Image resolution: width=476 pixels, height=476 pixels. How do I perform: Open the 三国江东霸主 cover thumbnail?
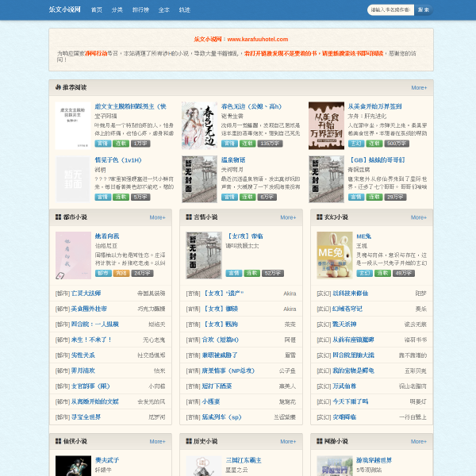pos(204,466)
